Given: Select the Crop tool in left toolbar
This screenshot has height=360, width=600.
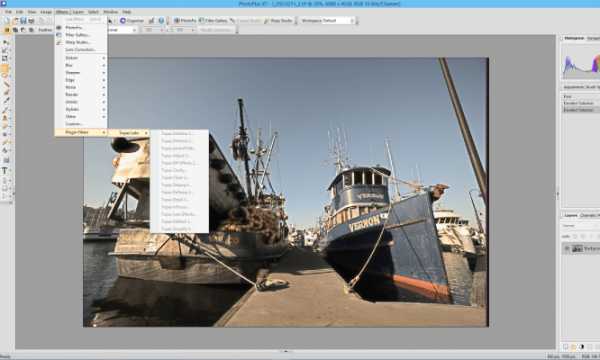Looking at the screenshot, I should click(x=5, y=59).
